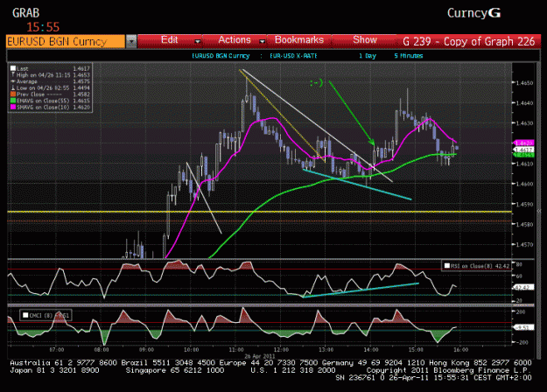Click the G 239 - Copy of Graph 226 title
The image size is (547, 392).
pyautogui.click(x=468, y=41)
